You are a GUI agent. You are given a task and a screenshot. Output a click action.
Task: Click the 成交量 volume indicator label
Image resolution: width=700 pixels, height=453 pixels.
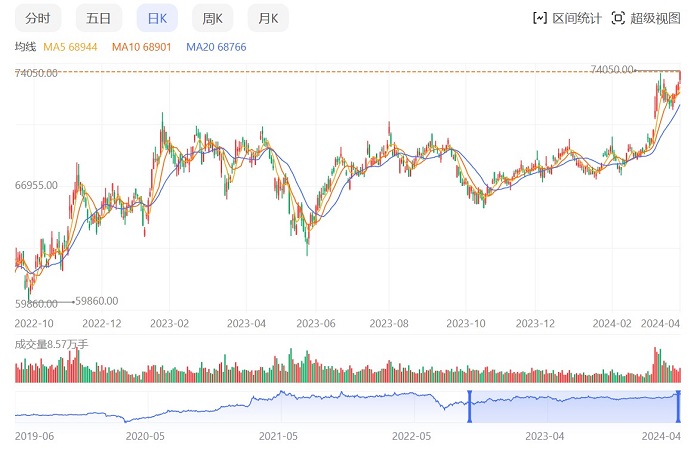(51, 344)
